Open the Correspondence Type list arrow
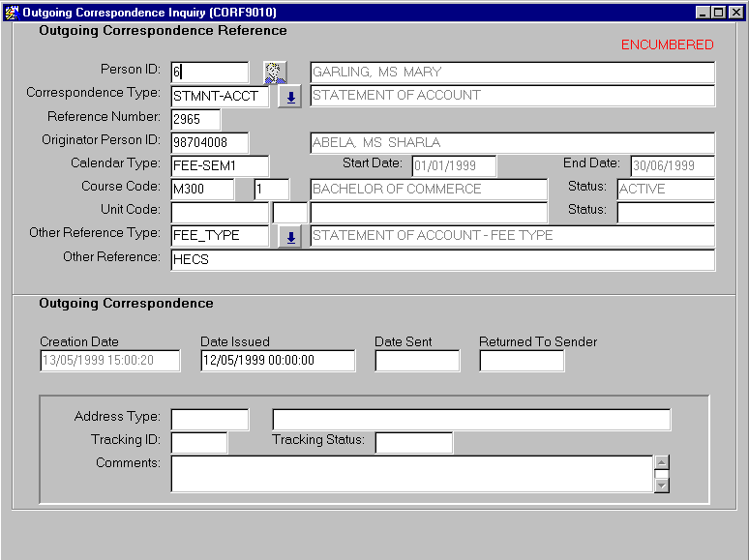The height and width of the screenshot is (560, 749). [289, 97]
